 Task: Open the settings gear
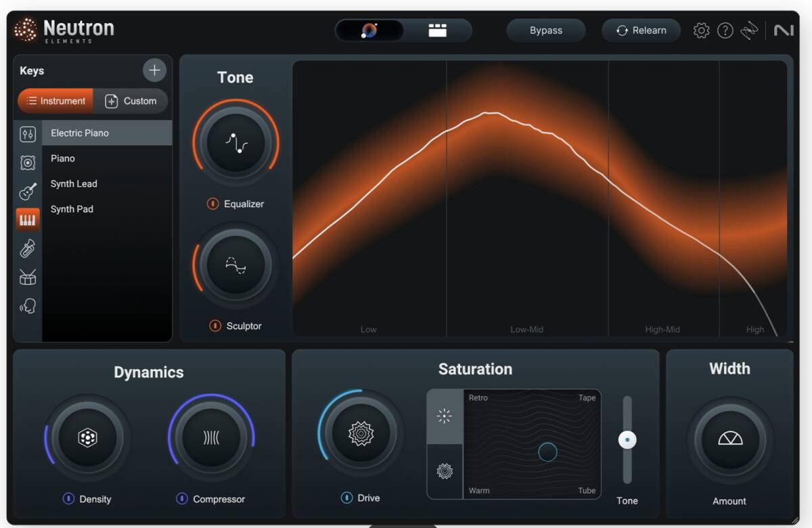point(702,30)
